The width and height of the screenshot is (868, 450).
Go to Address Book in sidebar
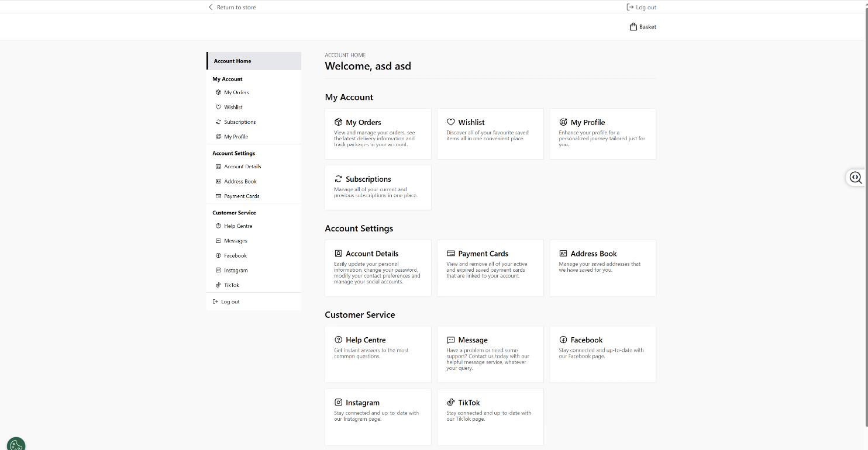pyautogui.click(x=240, y=182)
